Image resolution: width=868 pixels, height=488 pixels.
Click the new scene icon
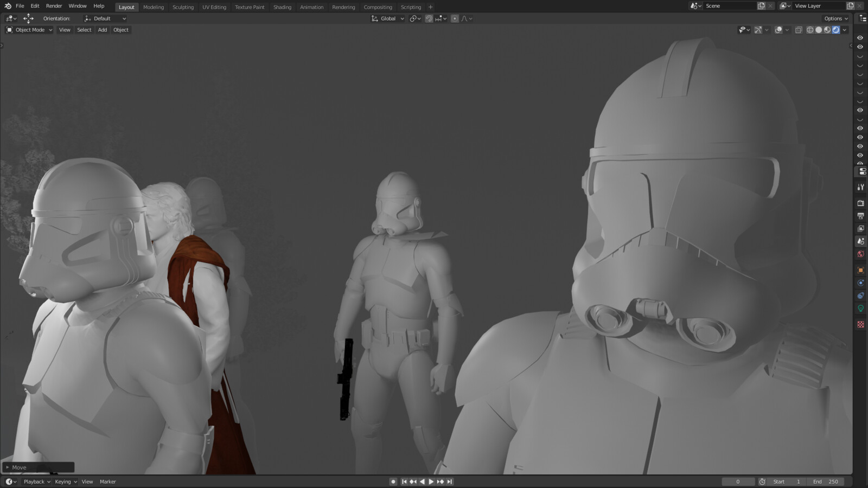[x=761, y=6]
